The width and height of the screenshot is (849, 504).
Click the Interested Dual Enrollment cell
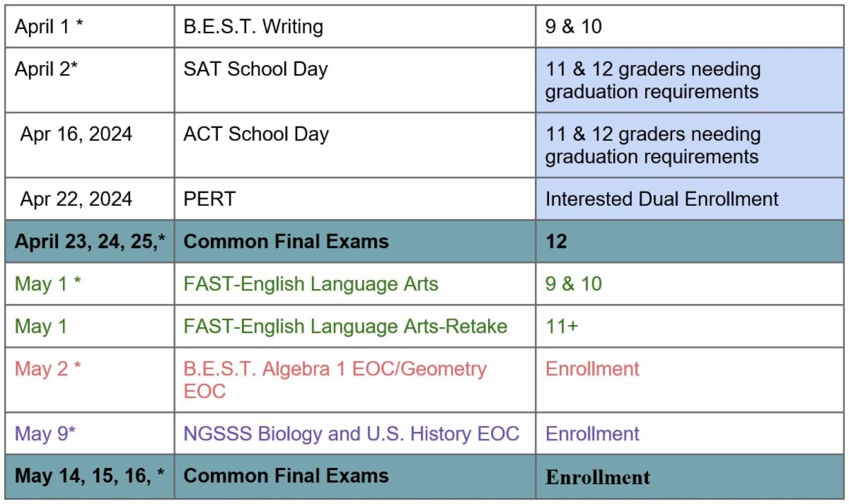[x=662, y=199]
